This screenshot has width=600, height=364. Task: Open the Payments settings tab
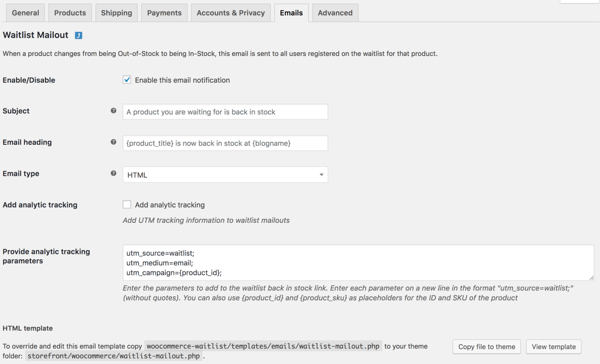coord(164,12)
